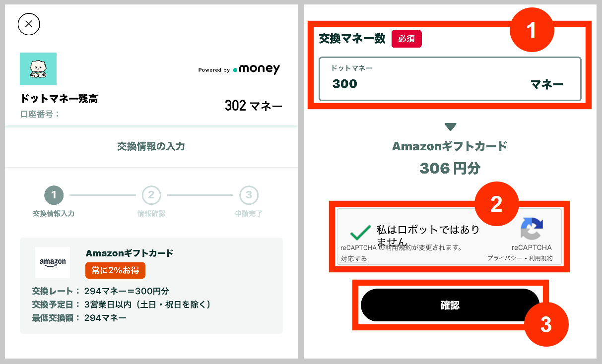
Task: Select step 3 申請完了 indicator
Action: pyautogui.click(x=249, y=195)
